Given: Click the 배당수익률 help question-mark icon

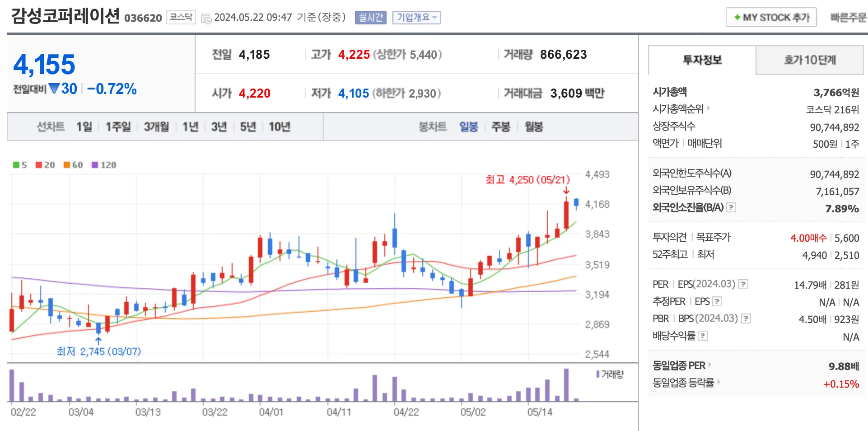Looking at the screenshot, I should coord(703,336).
